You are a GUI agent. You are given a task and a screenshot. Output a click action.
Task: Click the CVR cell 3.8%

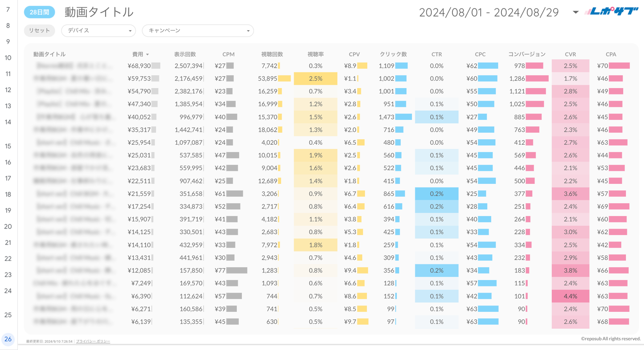[x=570, y=271]
